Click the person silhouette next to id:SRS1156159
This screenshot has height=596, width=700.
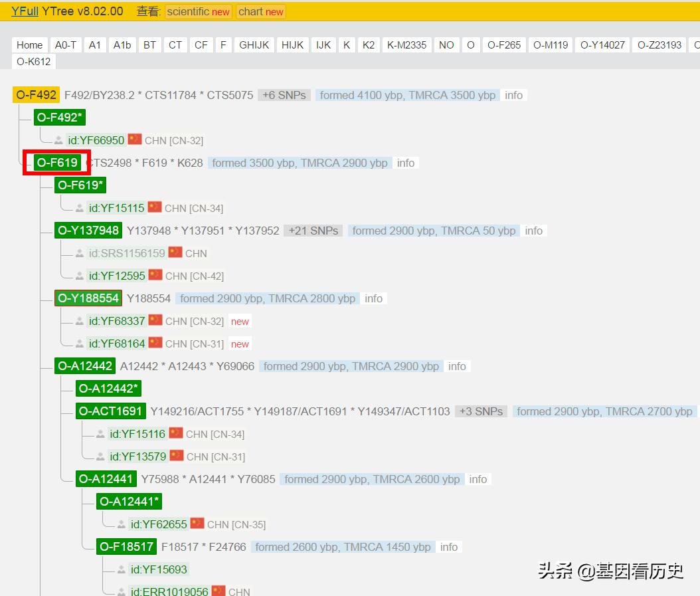tap(80, 252)
